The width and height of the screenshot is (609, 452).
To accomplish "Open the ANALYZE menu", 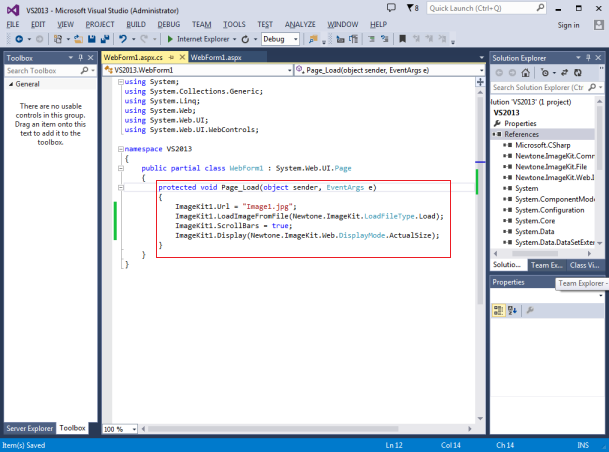I will (x=300, y=24).
